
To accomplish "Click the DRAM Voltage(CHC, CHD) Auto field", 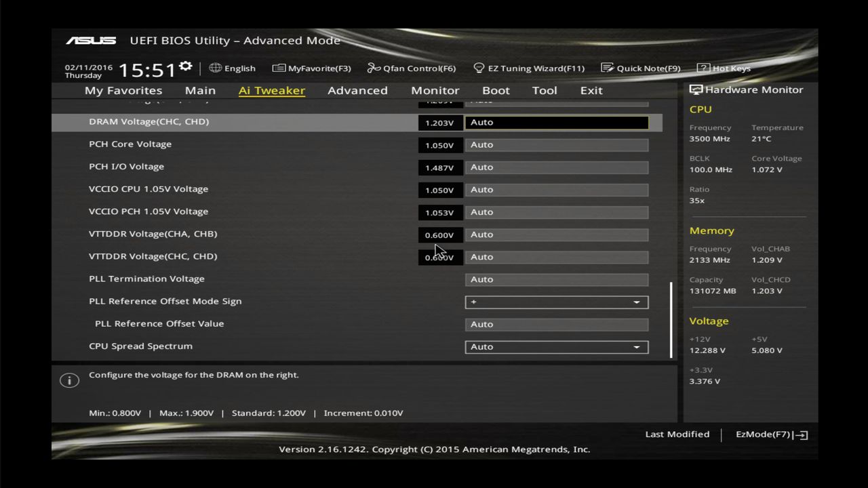I will 557,122.
